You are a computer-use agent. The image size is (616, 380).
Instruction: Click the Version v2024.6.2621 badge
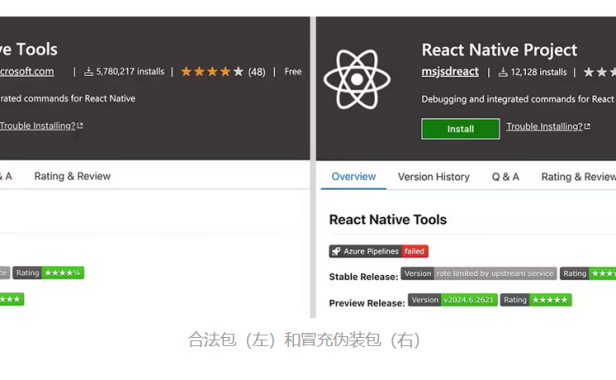(x=453, y=300)
